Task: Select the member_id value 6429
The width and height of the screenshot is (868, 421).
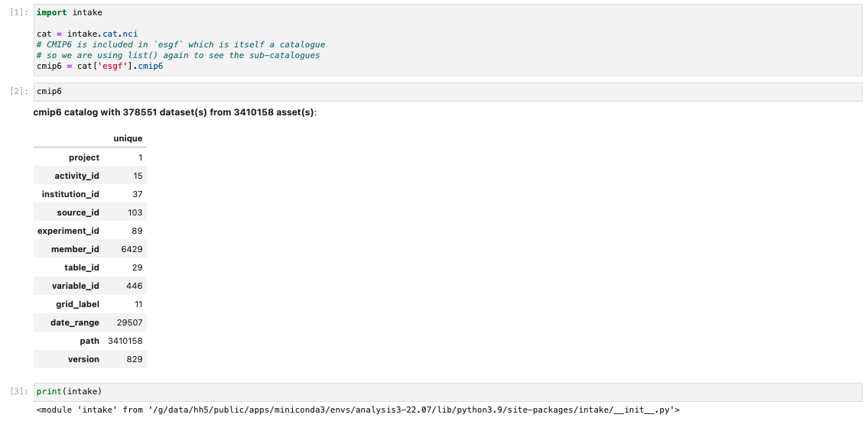Action: click(132, 249)
